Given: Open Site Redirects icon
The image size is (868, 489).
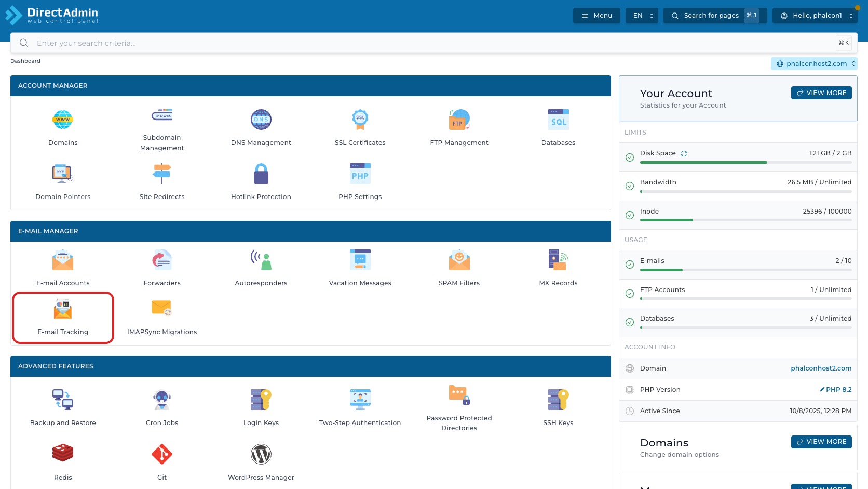Looking at the screenshot, I should 162,174.
